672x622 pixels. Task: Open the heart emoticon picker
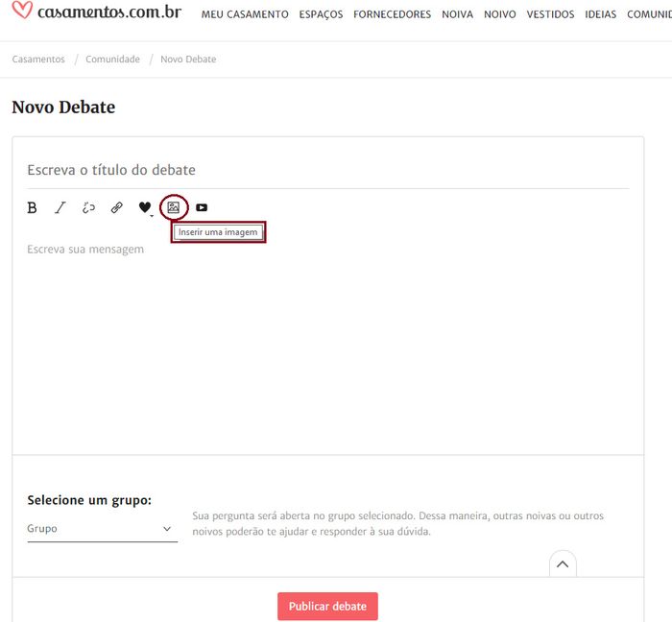[145, 207]
